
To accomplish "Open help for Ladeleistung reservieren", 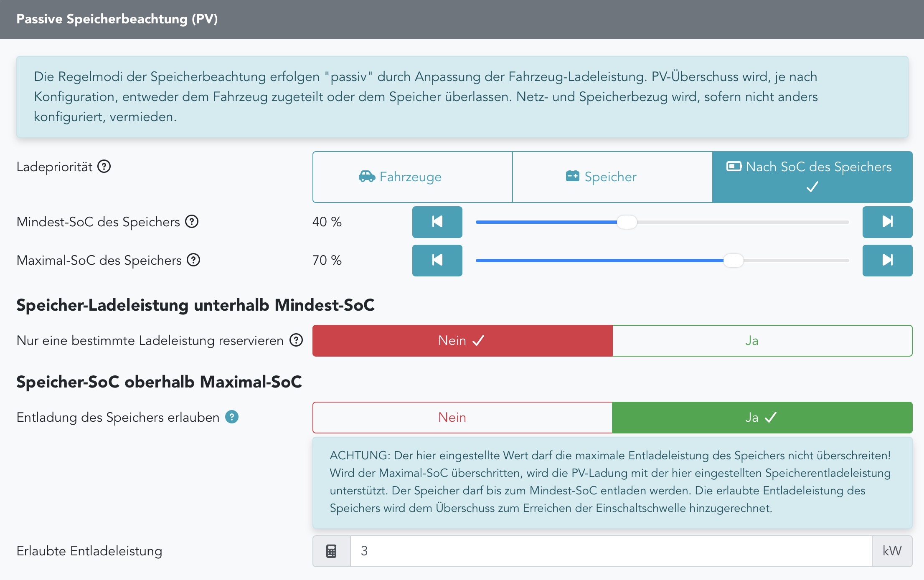I will coord(296,340).
